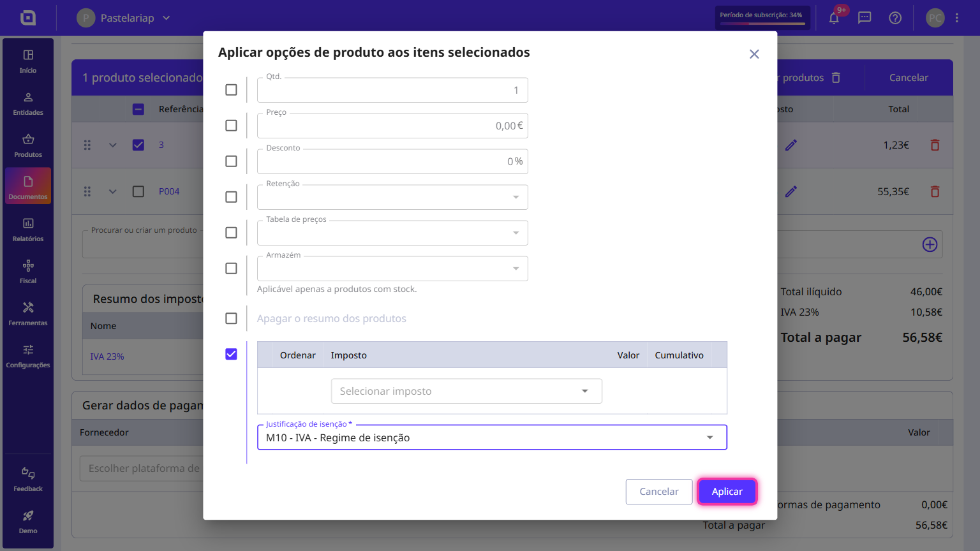Viewport: 980px width, 551px height.
Task: Open Demo in sidebar
Action: (28, 522)
